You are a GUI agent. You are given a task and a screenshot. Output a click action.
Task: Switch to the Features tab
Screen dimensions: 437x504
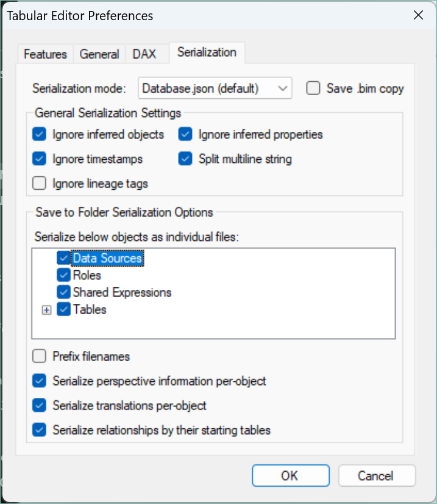coord(45,54)
